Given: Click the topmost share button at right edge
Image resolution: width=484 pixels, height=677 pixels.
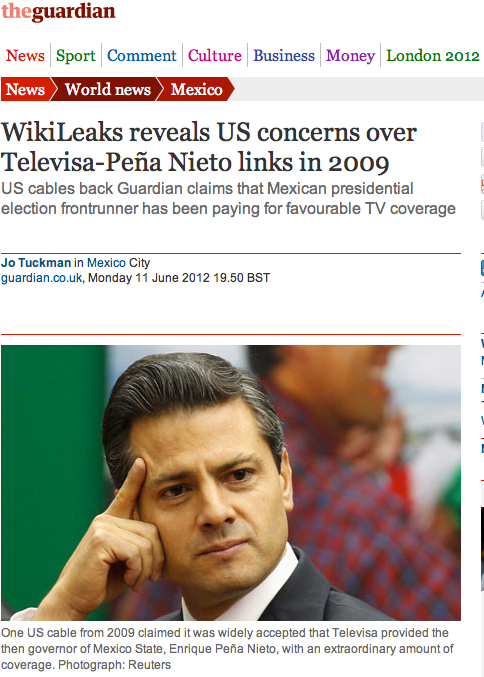Looking at the screenshot, I should [x=482, y=132].
